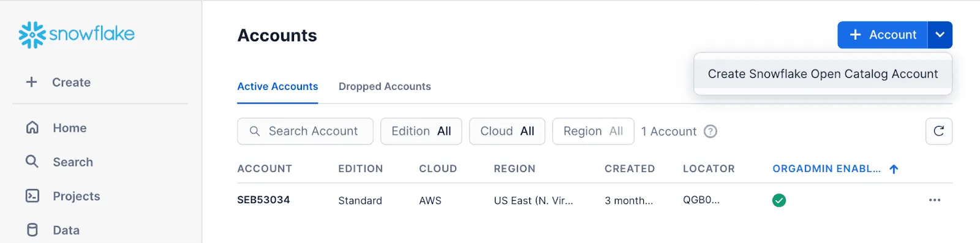Open the three-dot menu for SEB53034
This screenshot has height=243, width=980.
935,200
